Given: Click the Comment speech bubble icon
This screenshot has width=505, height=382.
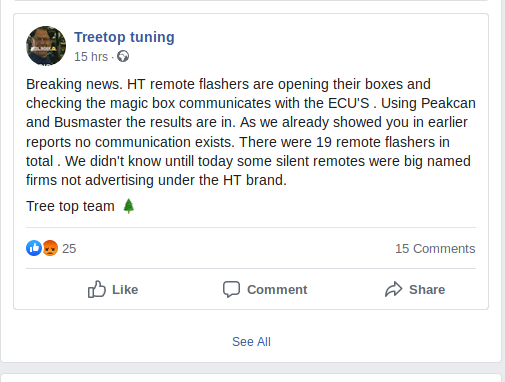Looking at the screenshot, I should (231, 289).
